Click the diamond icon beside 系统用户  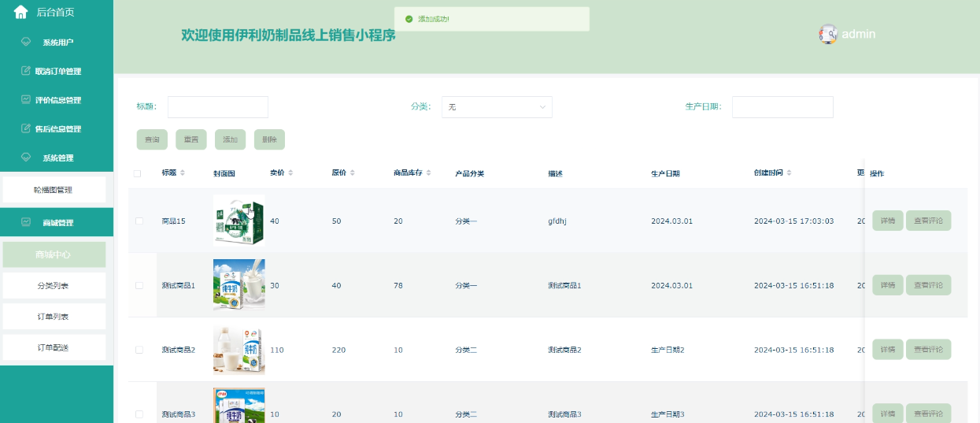click(x=25, y=42)
